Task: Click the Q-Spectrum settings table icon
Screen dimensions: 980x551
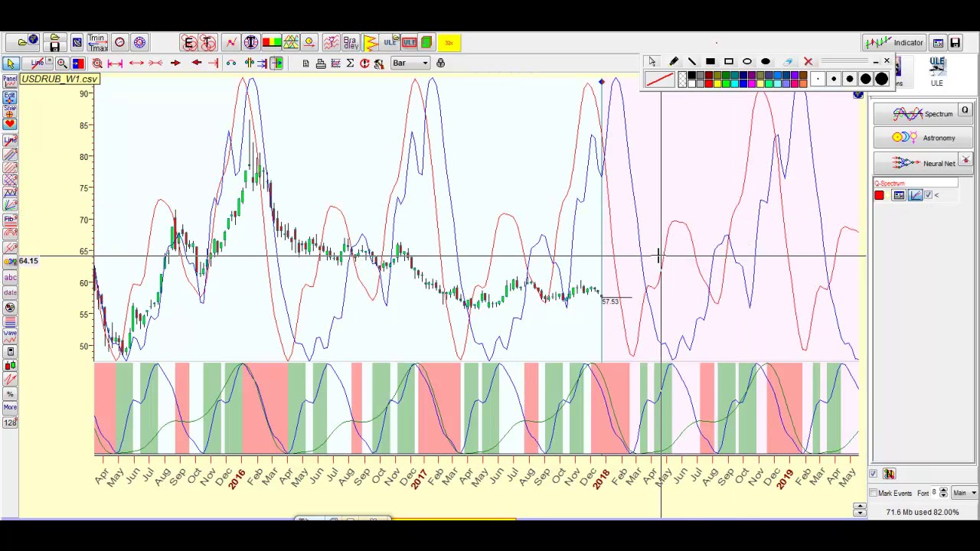Action: pos(899,195)
